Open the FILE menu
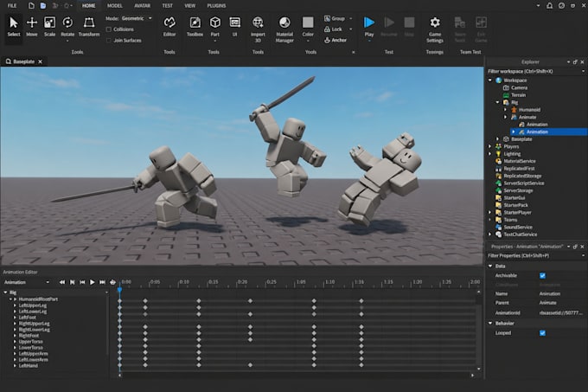588x392 pixels. coord(12,6)
